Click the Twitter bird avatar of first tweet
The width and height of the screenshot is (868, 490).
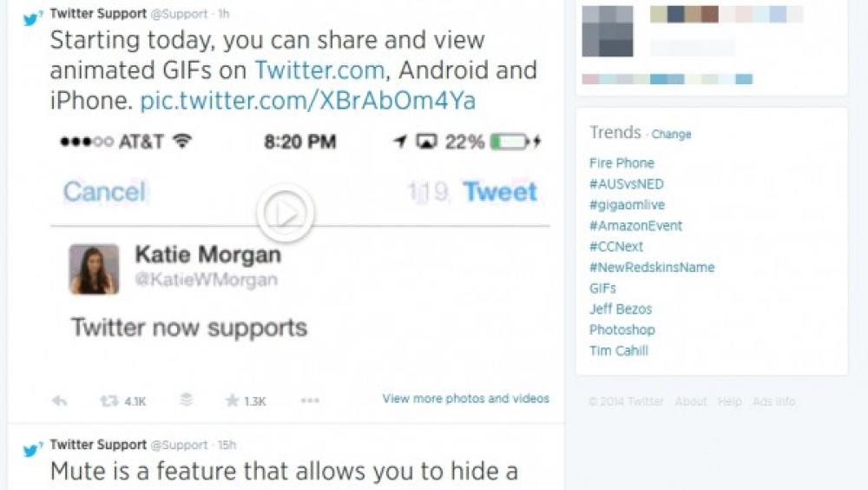(31, 18)
